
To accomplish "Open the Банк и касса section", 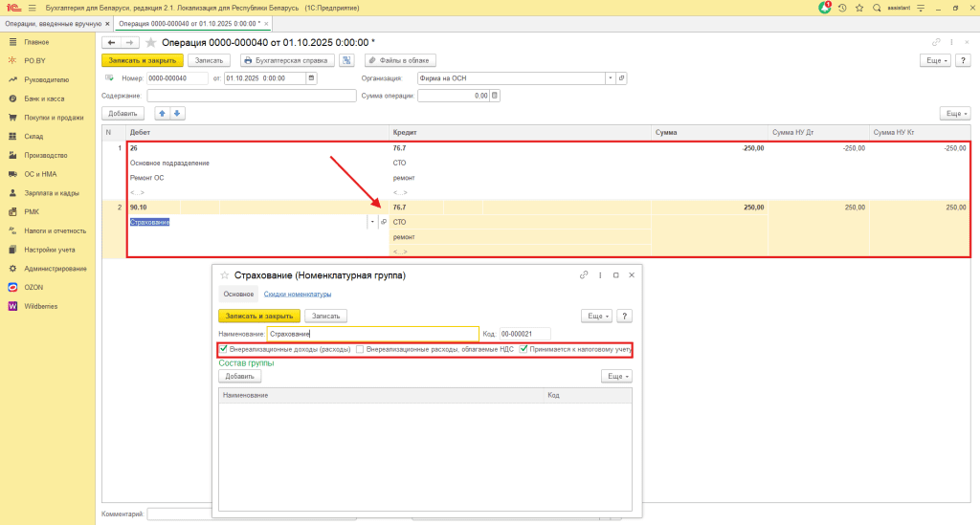I will point(44,98).
